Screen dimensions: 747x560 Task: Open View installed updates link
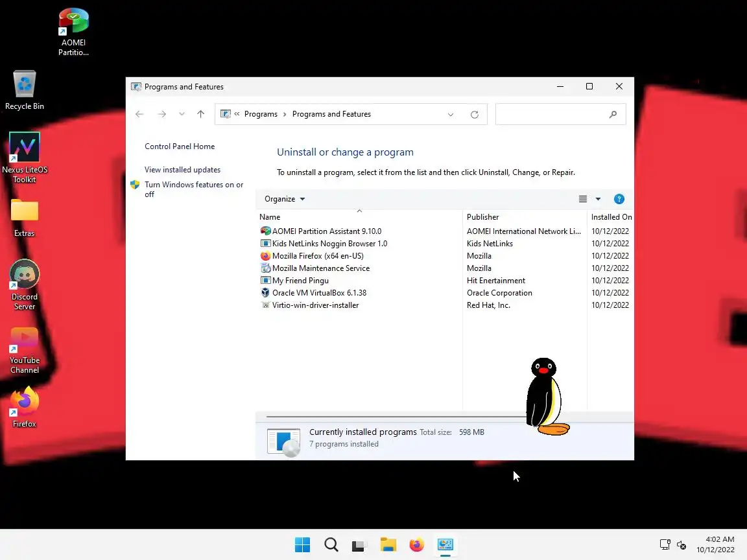tap(182, 170)
